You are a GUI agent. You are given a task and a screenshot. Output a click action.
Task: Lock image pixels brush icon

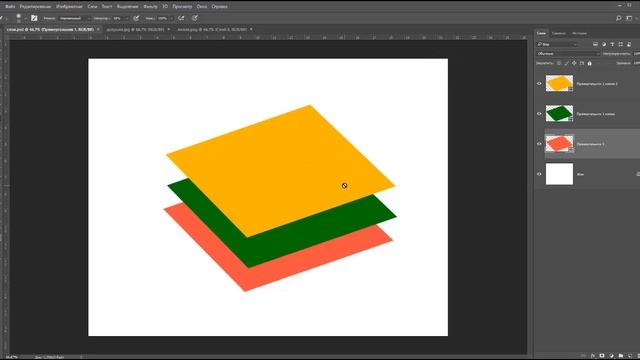point(567,63)
